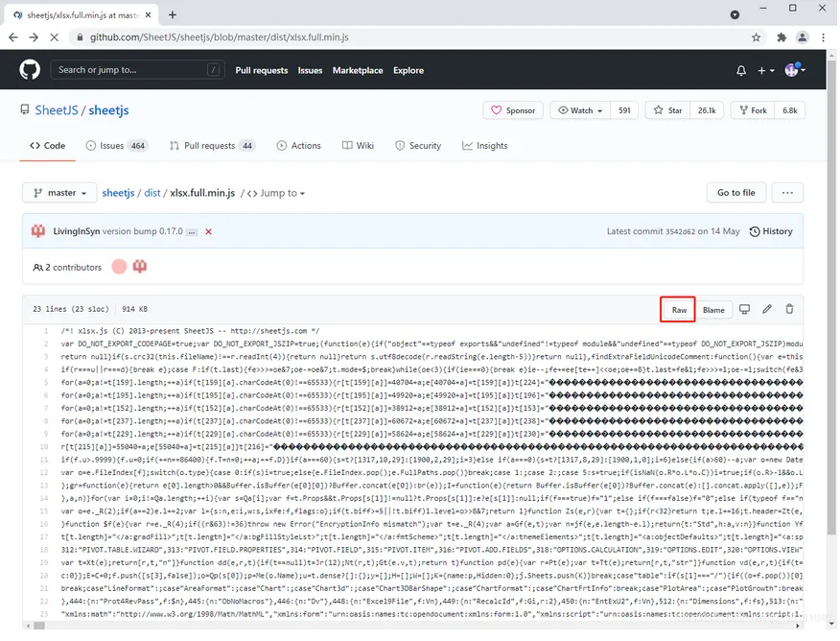The image size is (840, 641).
Task: Edit this file with pencil icon
Action: 767,309
